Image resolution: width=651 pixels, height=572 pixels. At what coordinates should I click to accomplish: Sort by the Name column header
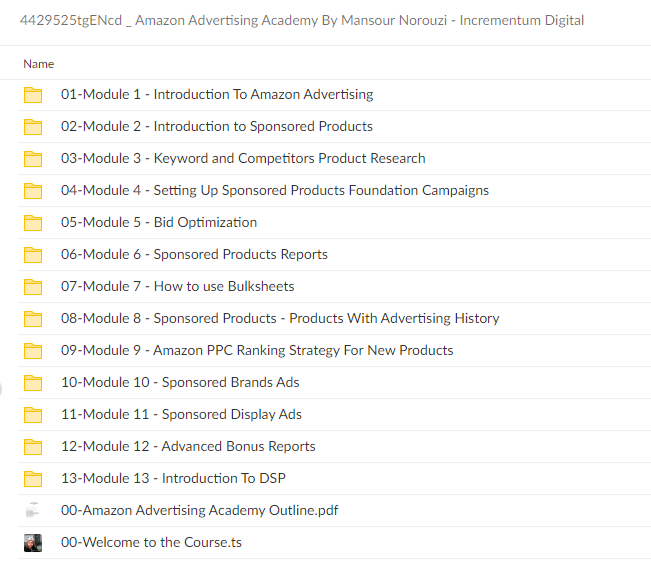39,64
